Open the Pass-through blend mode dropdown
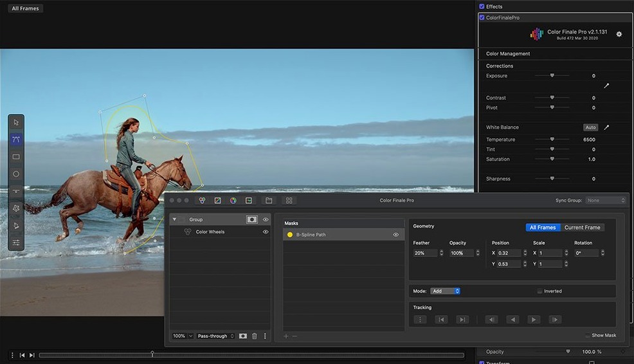 215,336
